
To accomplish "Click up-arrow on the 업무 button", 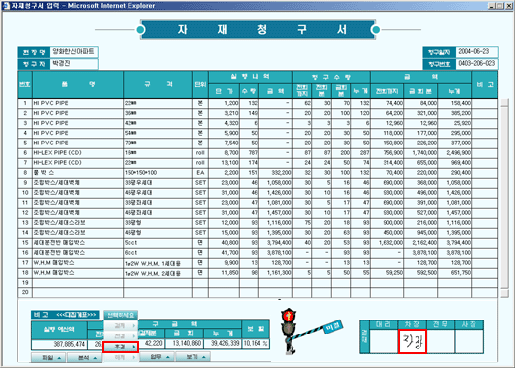I will [x=167, y=357].
